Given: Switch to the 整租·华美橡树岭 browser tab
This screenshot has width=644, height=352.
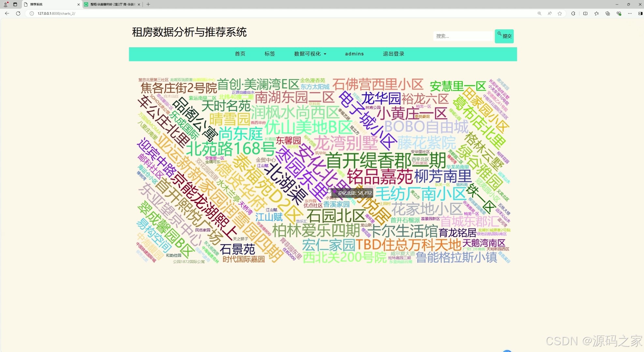Looking at the screenshot, I should 111,4.
